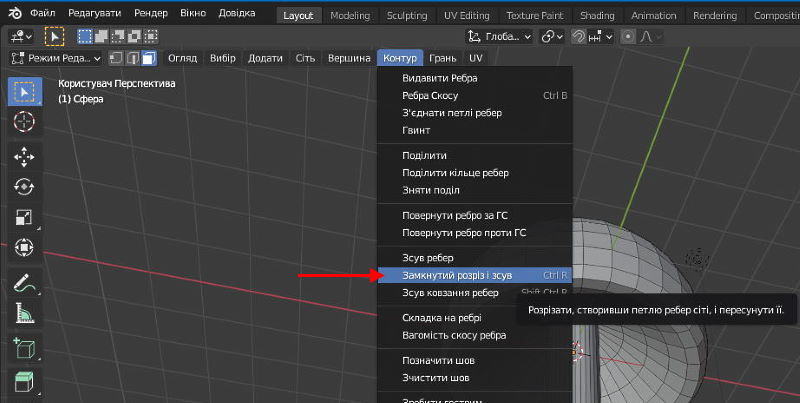The height and width of the screenshot is (403, 800).
Task: Open the Вершина menu
Action: [x=349, y=58]
